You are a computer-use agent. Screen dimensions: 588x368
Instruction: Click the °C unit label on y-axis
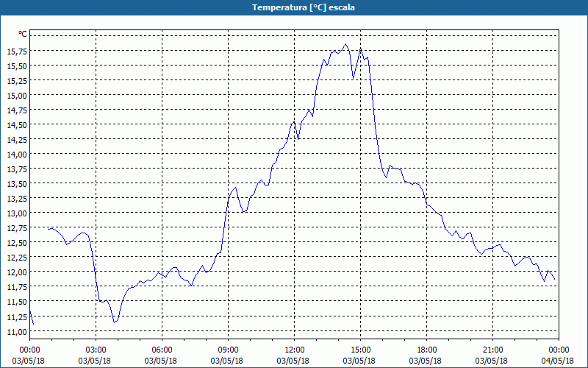tap(23, 34)
